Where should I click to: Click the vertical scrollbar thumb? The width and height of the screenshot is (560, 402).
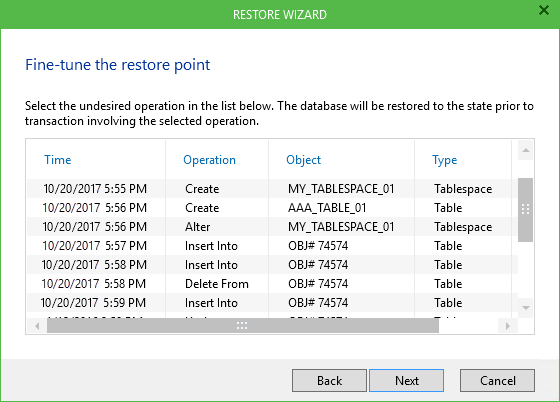[525, 210]
